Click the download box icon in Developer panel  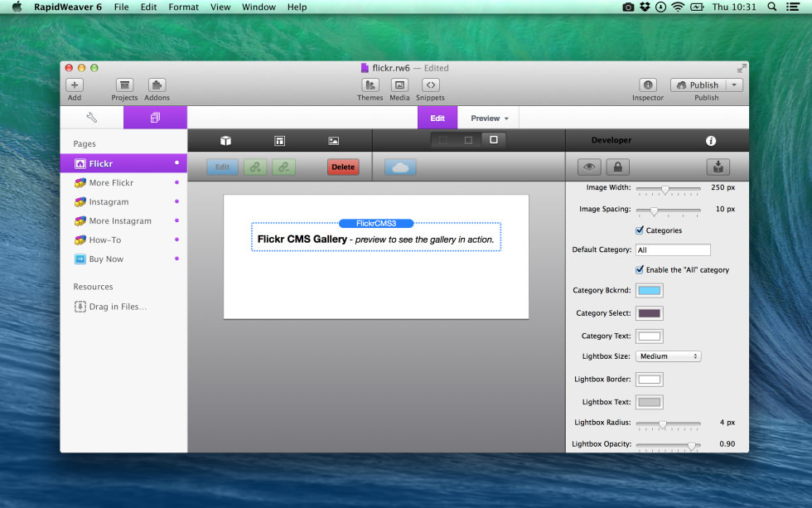[x=718, y=167]
